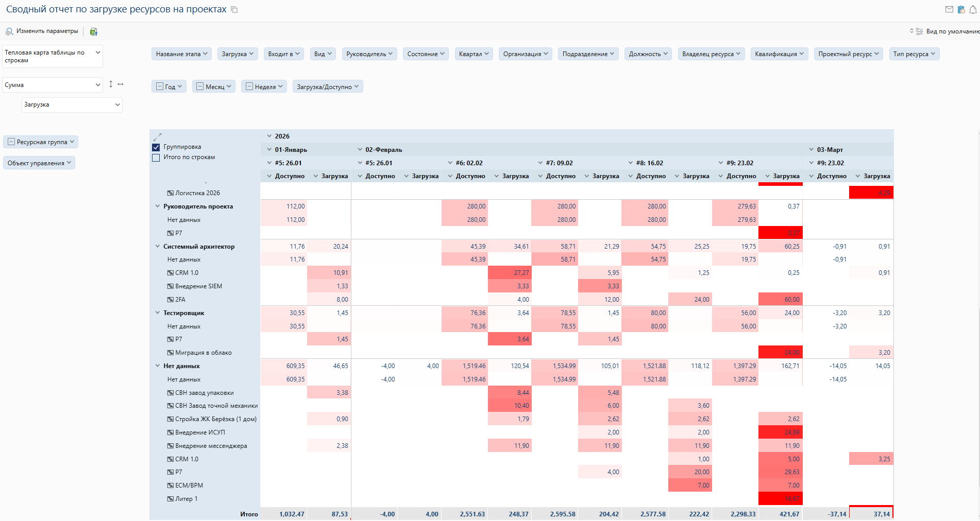Click the copy icon beside report title
The height and width of the screenshot is (521, 980).
(x=234, y=10)
